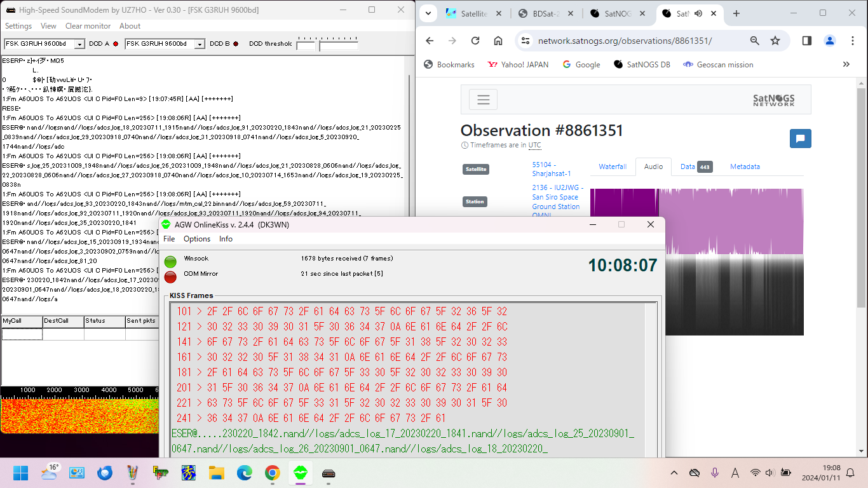Expand the first FSK G3RUH 9600bd modem dropdown

(x=79, y=44)
